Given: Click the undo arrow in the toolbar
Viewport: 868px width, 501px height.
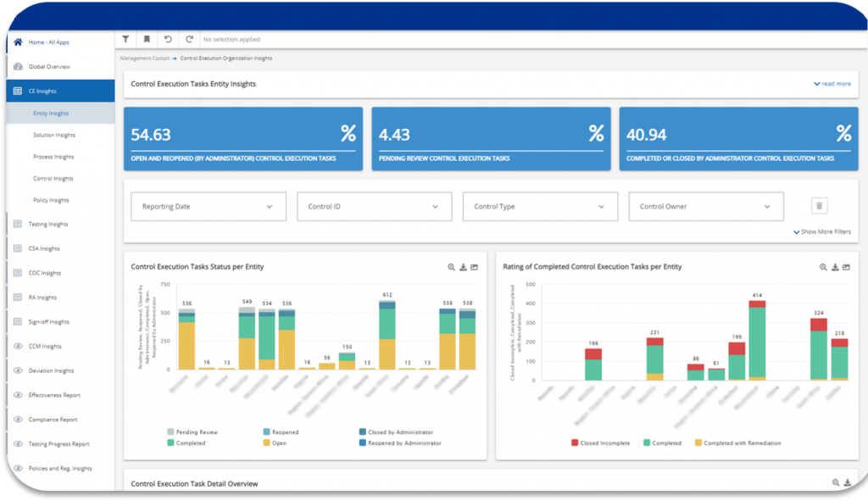Looking at the screenshot, I should coord(168,38).
